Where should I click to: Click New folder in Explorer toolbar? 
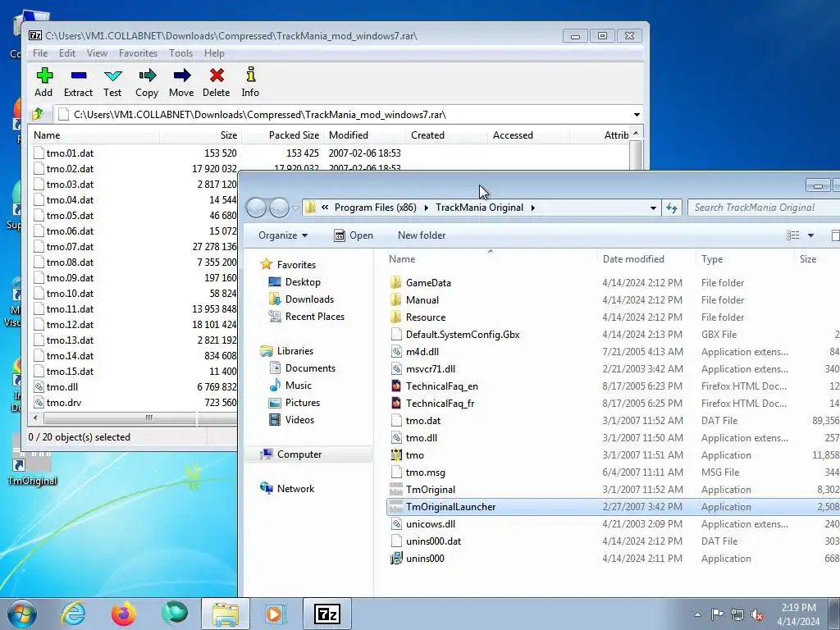point(422,235)
